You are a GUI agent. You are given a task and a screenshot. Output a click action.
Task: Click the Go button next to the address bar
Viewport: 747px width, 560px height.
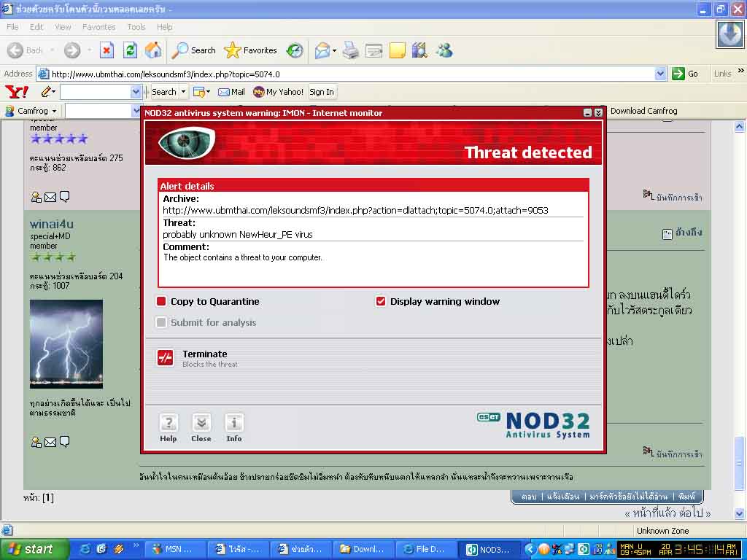point(685,74)
